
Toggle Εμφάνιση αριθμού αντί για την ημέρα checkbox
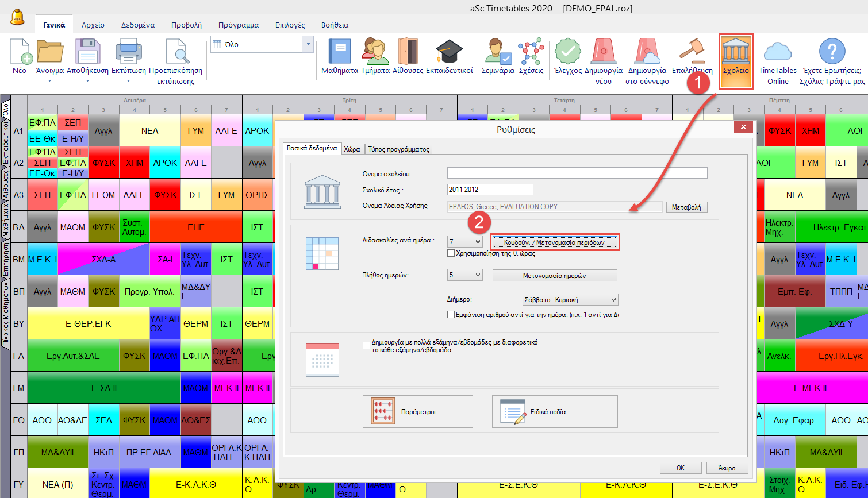click(451, 315)
